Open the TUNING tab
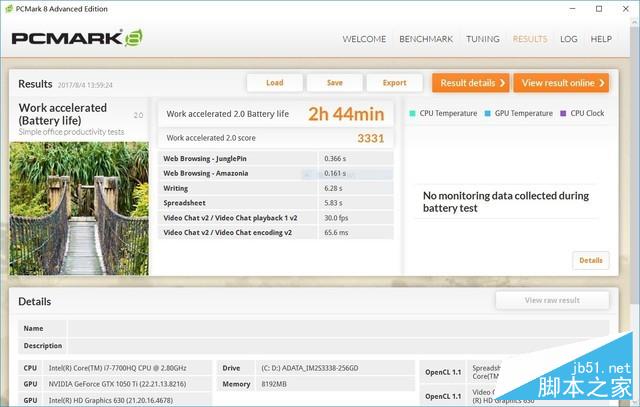Screen dimensions: 640x407 pyautogui.click(x=482, y=39)
